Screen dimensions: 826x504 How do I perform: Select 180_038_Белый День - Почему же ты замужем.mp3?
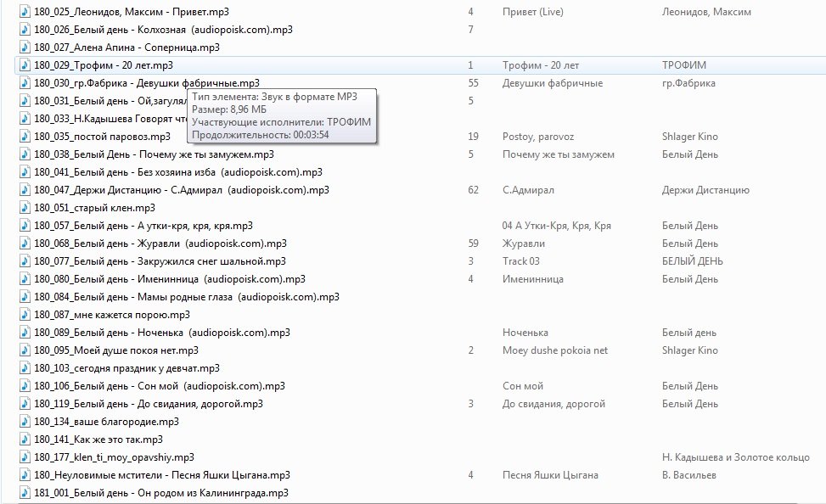[154, 154]
